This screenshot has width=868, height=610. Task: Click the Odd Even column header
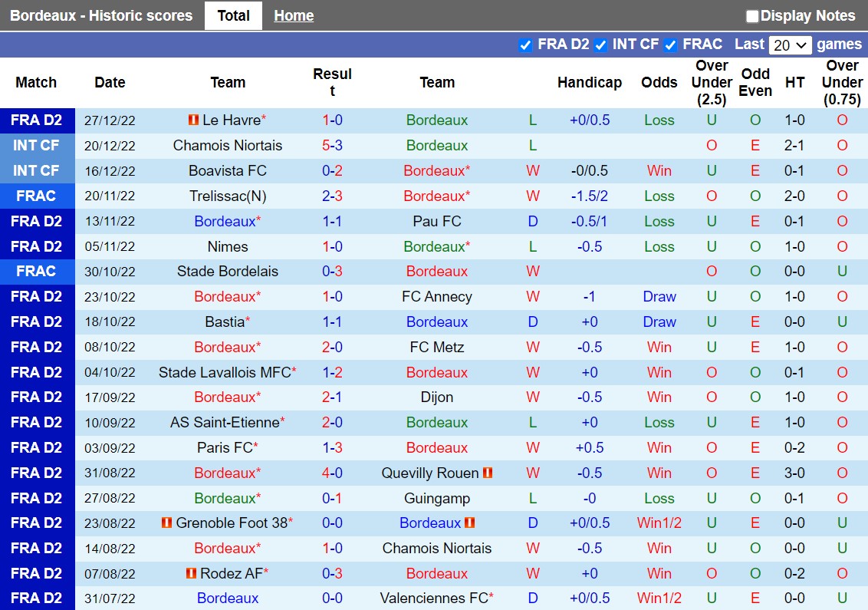[755, 83]
